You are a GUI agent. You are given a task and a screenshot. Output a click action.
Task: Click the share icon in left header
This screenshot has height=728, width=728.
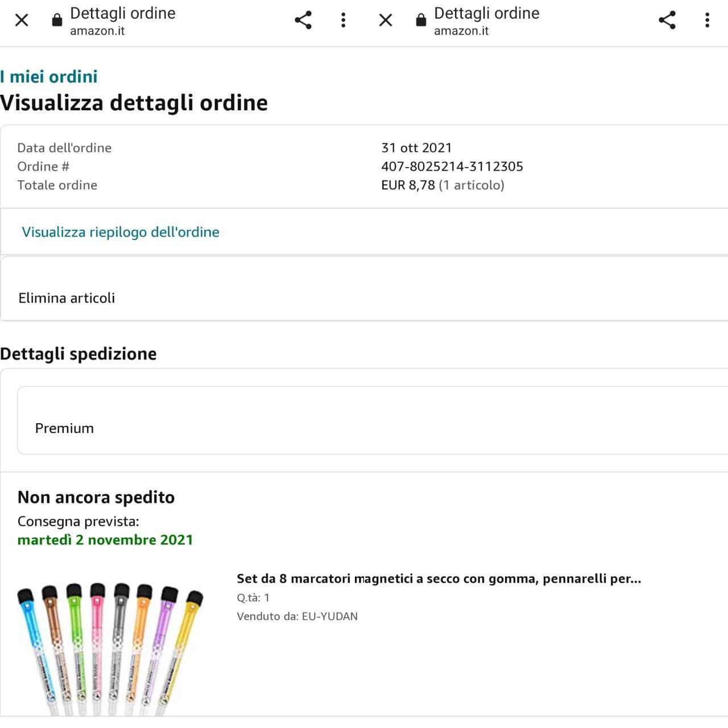tap(303, 20)
